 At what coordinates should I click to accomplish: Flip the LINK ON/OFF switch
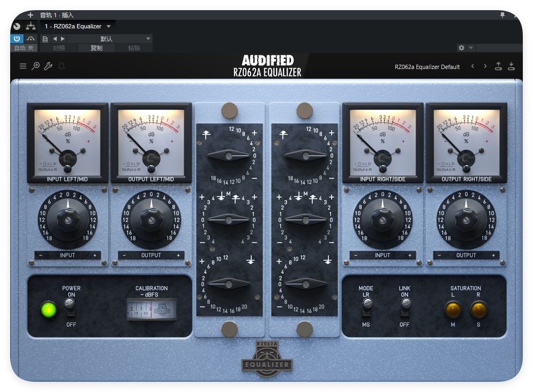tap(406, 307)
